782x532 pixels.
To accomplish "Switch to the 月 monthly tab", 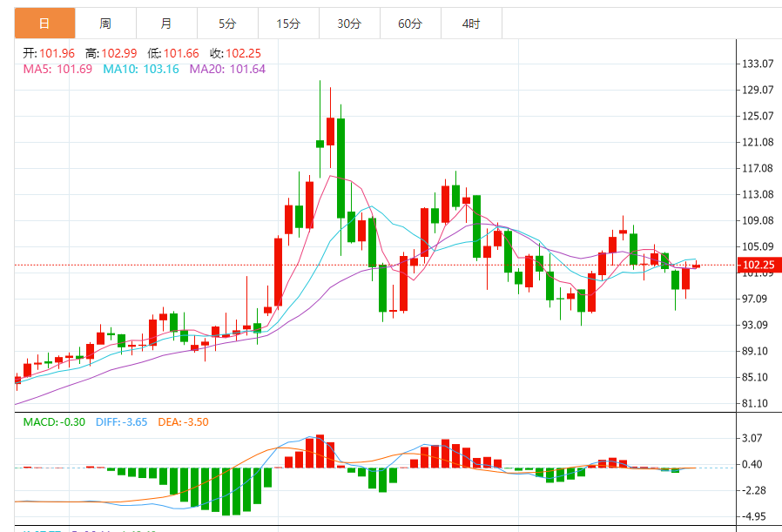I will point(166,24).
